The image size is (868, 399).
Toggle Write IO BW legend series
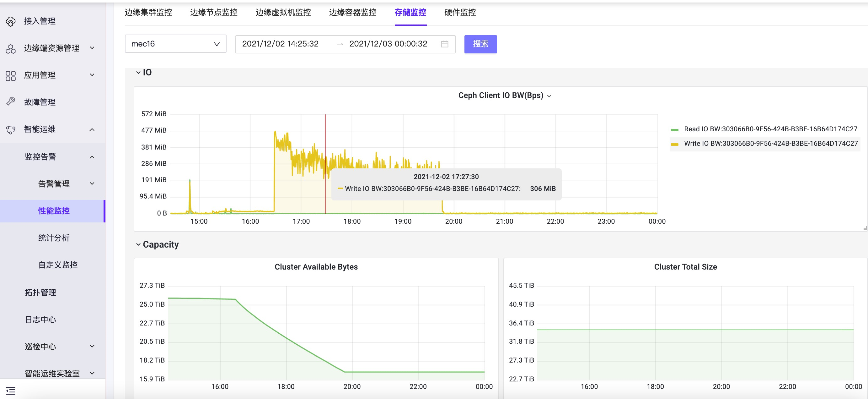point(770,144)
